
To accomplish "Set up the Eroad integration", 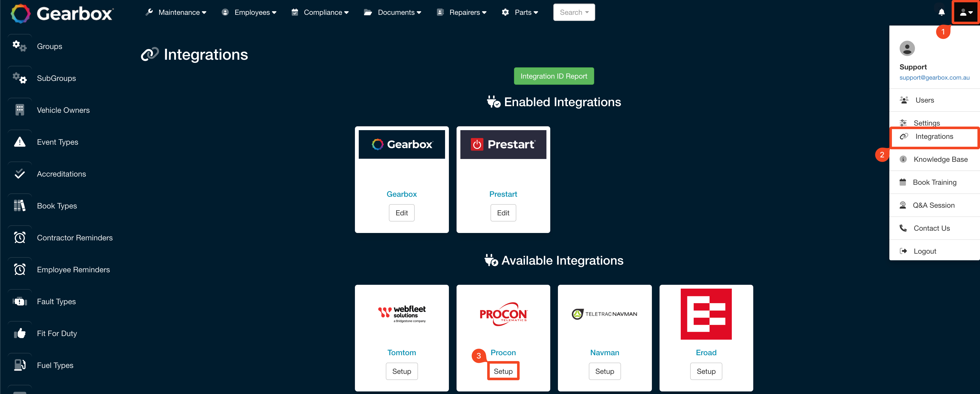I will pyautogui.click(x=706, y=372).
